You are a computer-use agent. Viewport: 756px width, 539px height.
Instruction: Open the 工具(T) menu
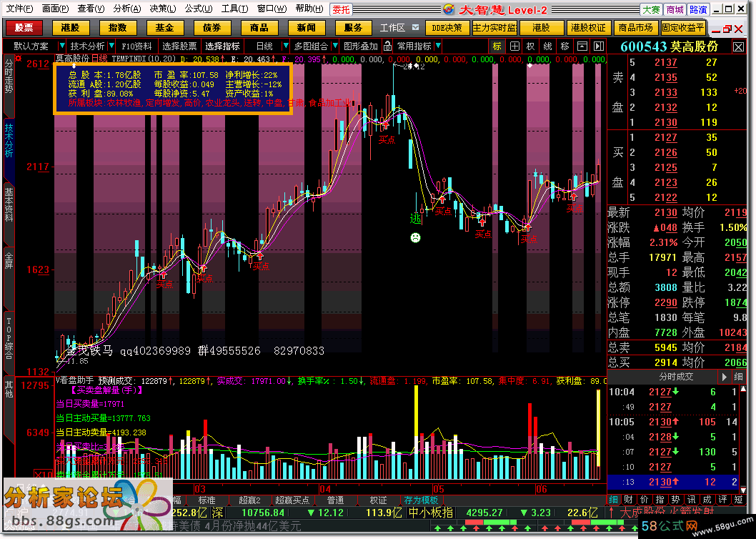point(234,9)
